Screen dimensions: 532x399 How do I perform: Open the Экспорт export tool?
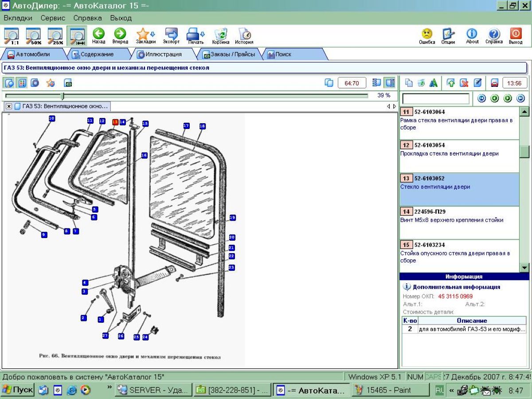(171, 35)
